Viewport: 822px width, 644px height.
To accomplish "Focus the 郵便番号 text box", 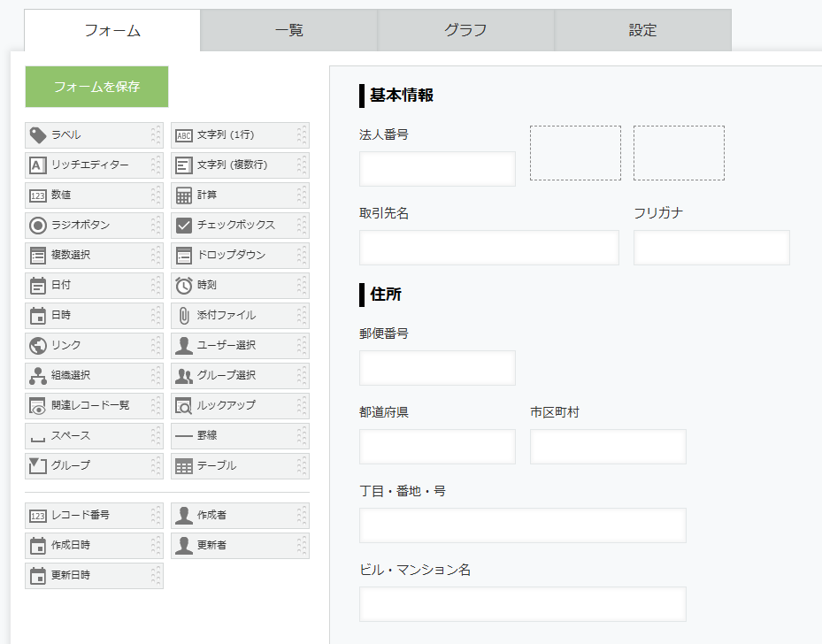I will (x=437, y=368).
